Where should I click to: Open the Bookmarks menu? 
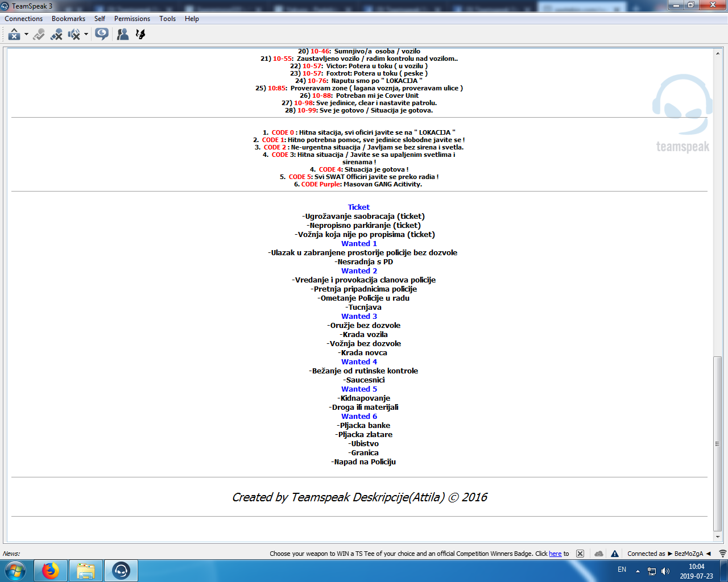[x=68, y=19]
